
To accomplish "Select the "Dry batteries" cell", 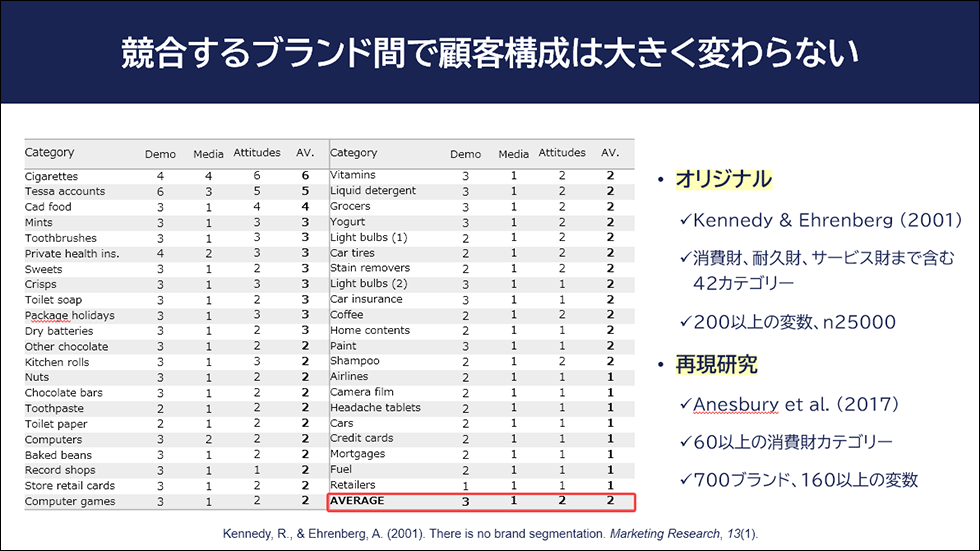I will [59, 331].
